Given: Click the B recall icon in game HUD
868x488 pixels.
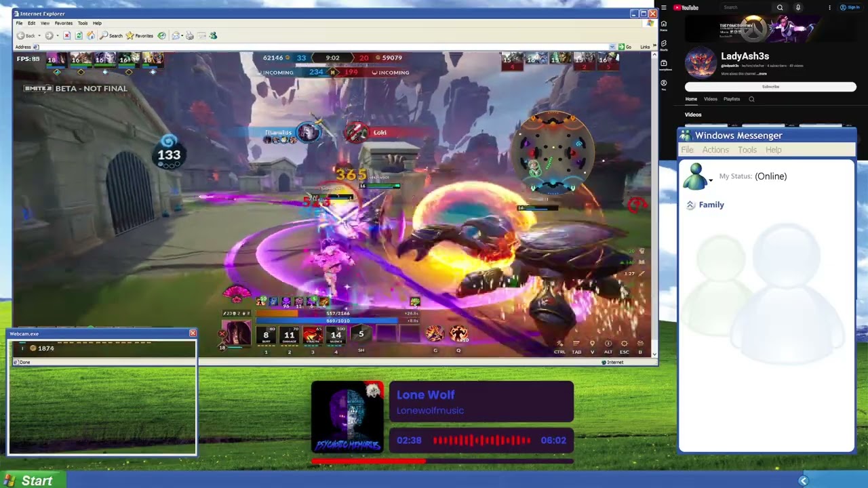Looking at the screenshot, I should tap(640, 344).
